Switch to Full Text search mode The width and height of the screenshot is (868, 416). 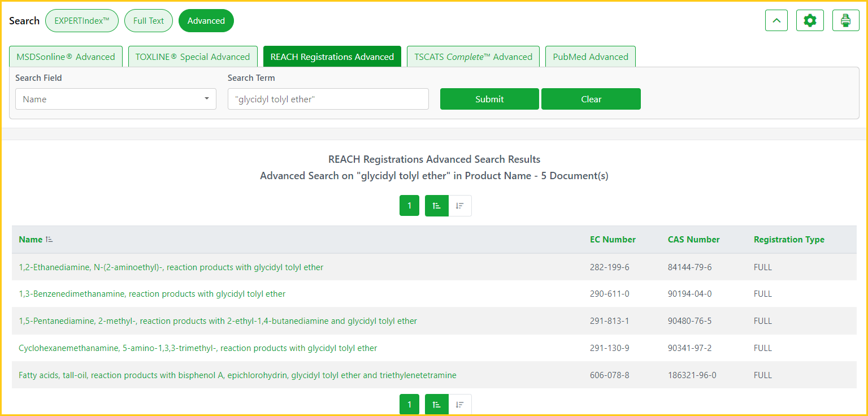click(x=148, y=21)
